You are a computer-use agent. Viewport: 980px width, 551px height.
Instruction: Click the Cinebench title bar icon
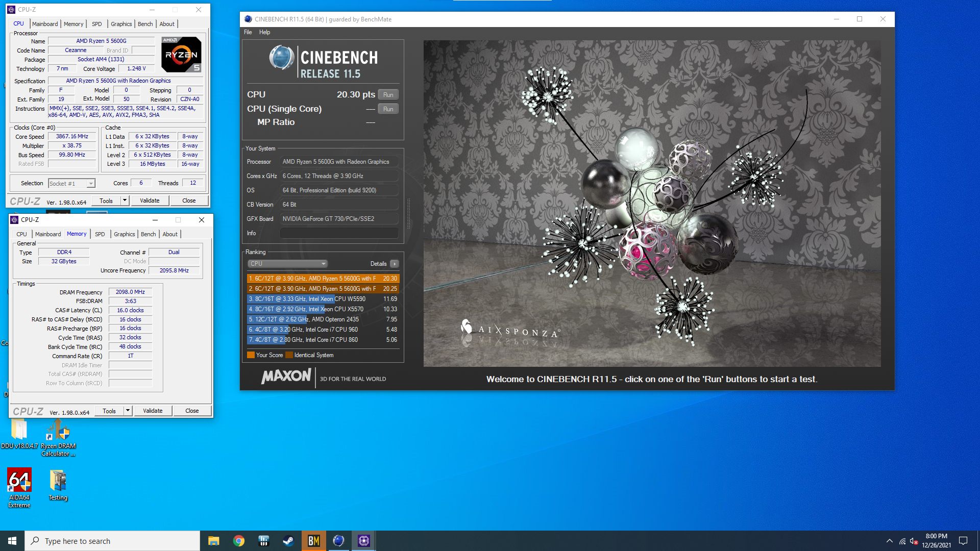248,19
